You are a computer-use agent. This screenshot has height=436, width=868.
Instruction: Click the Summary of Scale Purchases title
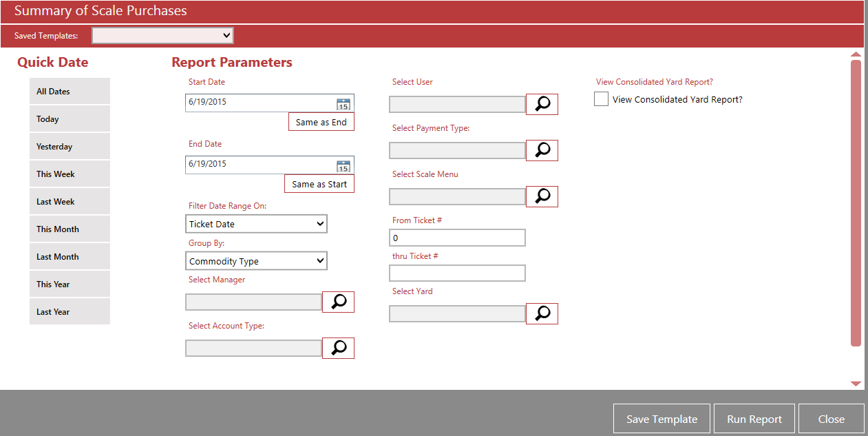(x=100, y=11)
